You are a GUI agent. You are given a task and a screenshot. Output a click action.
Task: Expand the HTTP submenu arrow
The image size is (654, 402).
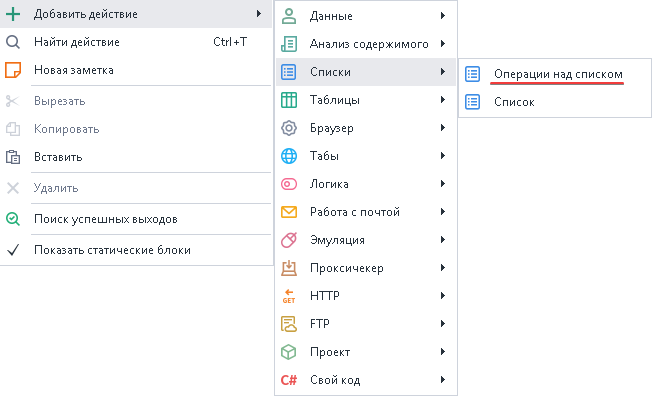[442, 296]
